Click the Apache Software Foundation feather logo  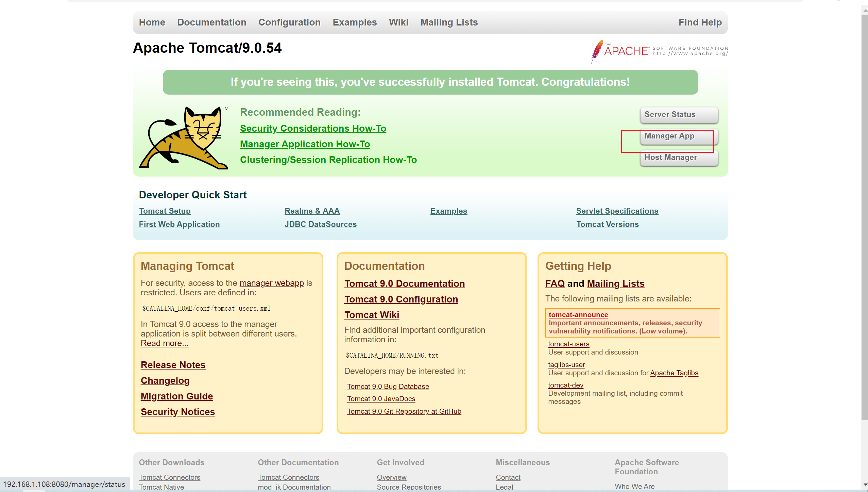pos(659,51)
